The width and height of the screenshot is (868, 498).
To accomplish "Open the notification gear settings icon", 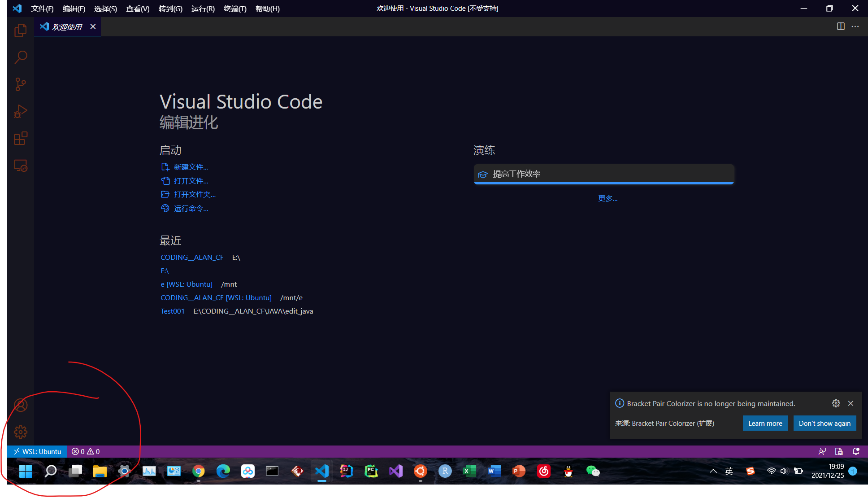I will [836, 403].
